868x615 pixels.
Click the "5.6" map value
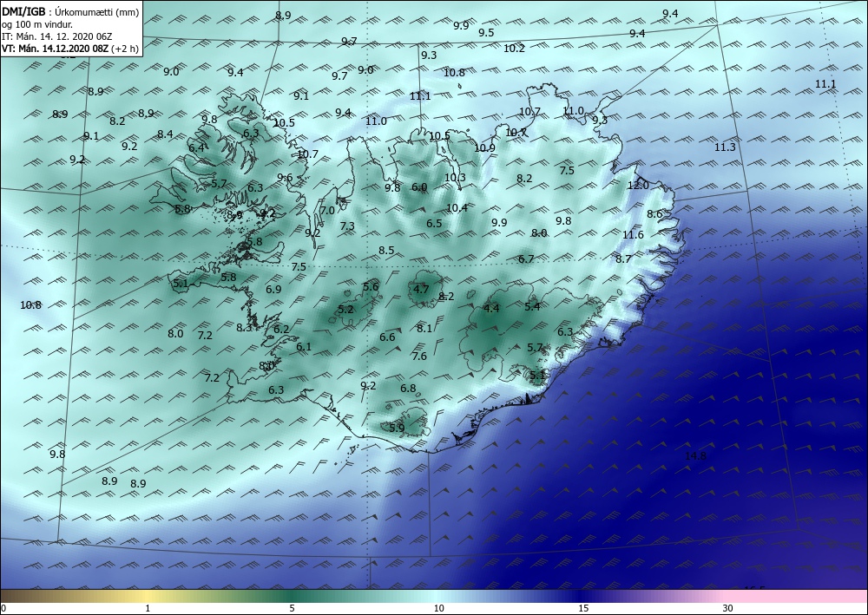[371, 286]
